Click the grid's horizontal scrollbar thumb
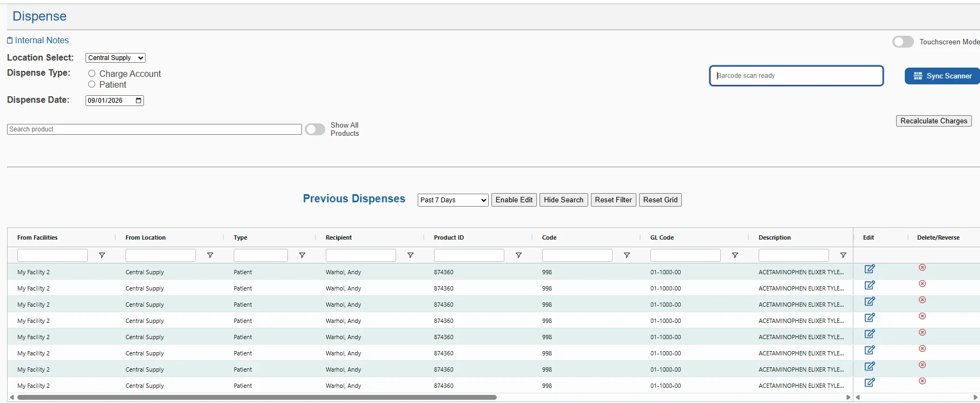 tap(257, 398)
